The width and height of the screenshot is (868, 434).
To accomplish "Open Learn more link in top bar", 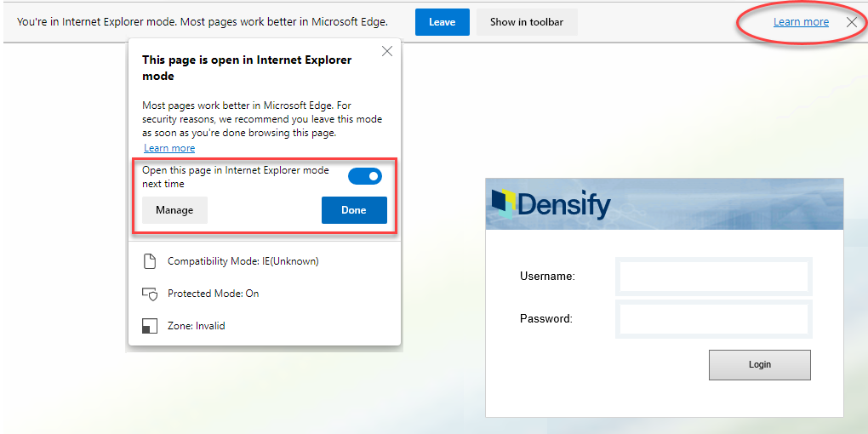I will click(801, 22).
